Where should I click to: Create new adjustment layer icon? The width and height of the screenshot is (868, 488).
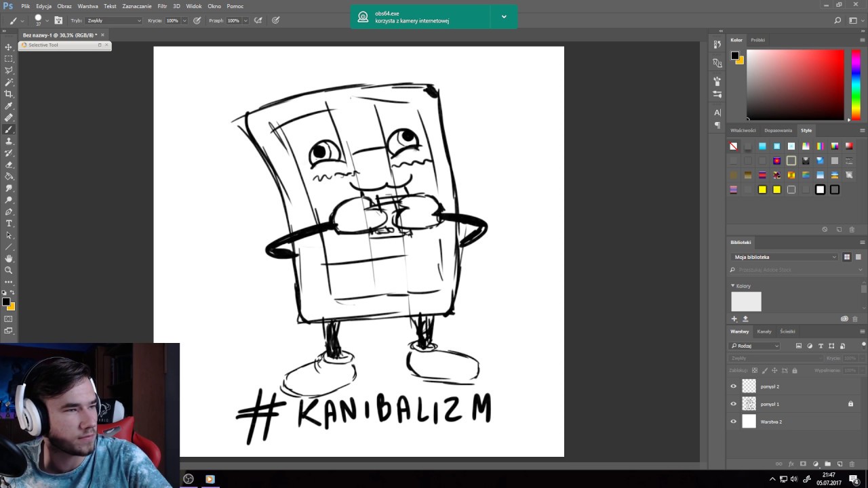click(815, 464)
